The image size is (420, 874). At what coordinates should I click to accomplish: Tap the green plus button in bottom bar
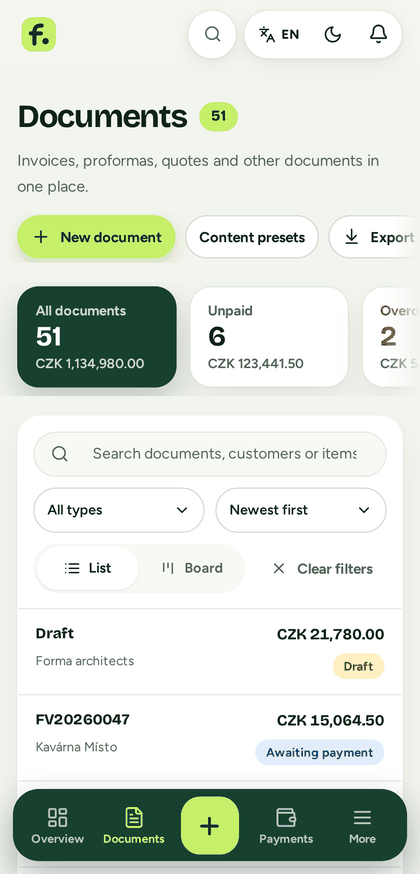point(210,826)
